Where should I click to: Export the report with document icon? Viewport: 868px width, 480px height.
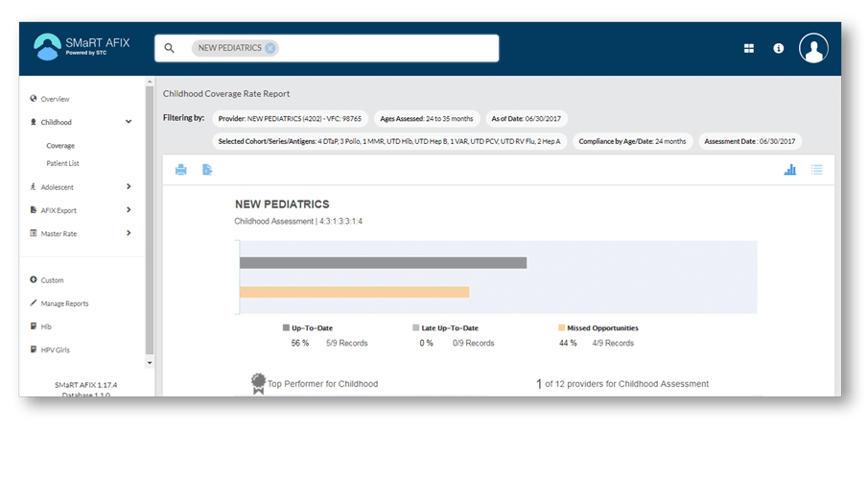[x=207, y=170]
